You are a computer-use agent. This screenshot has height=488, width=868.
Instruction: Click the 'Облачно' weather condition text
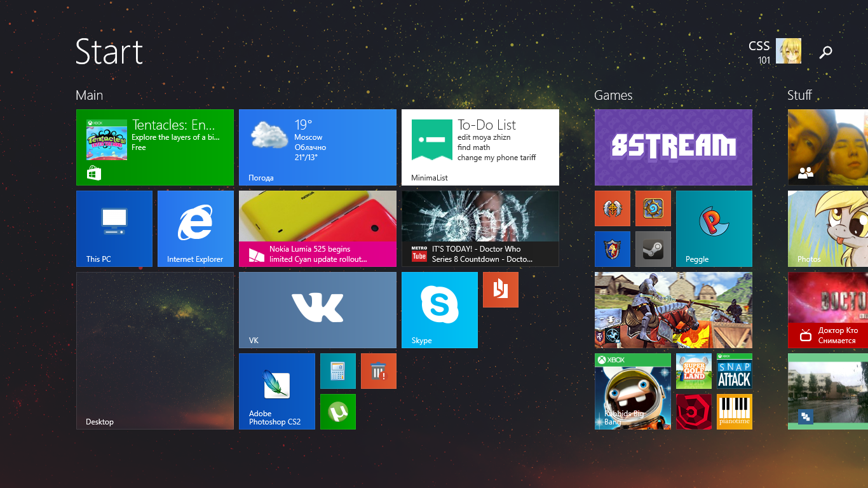coord(310,147)
